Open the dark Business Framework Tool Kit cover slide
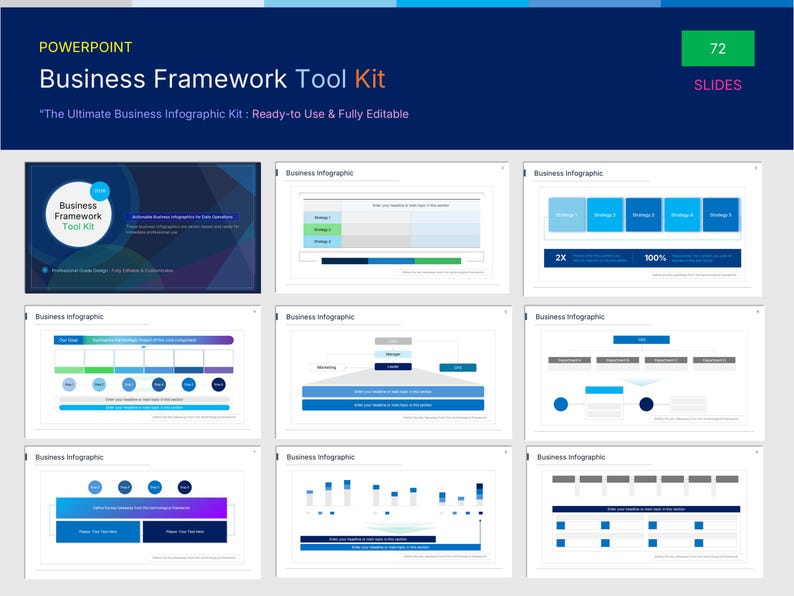 coord(143,227)
